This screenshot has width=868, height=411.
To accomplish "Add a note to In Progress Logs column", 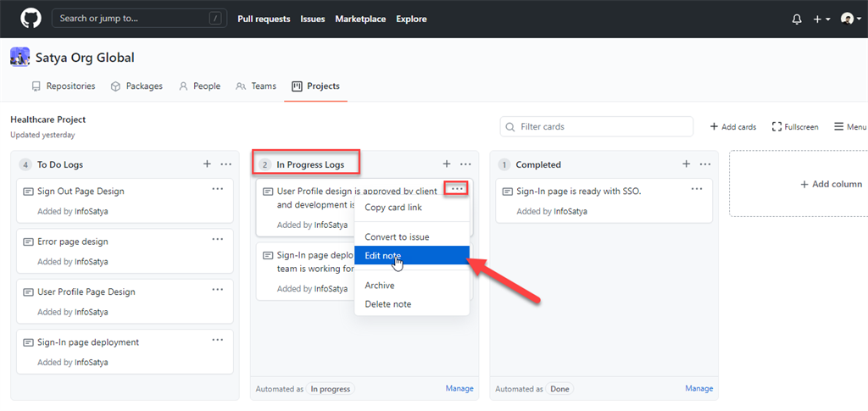I will point(447,164).
